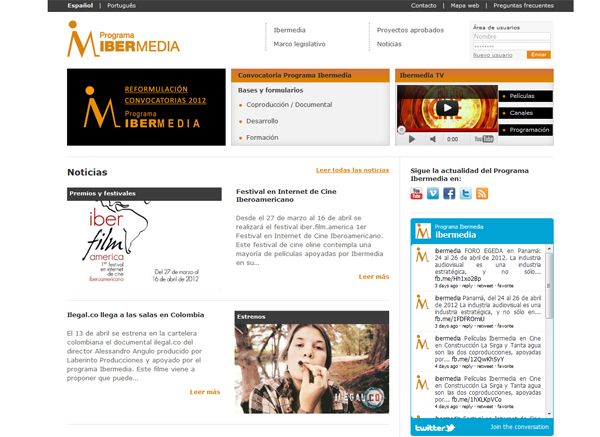Open the Ibermedia navigation item

click(290, 30)
